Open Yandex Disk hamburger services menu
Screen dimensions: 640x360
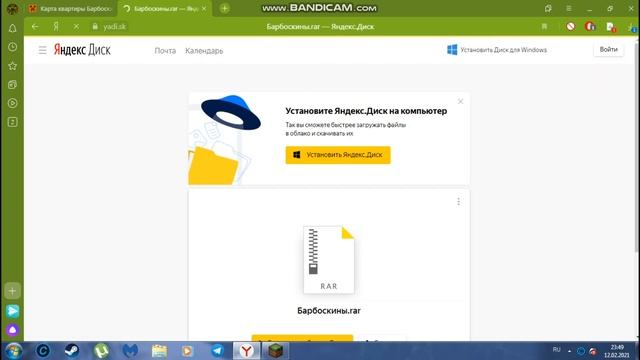(42, 50)
